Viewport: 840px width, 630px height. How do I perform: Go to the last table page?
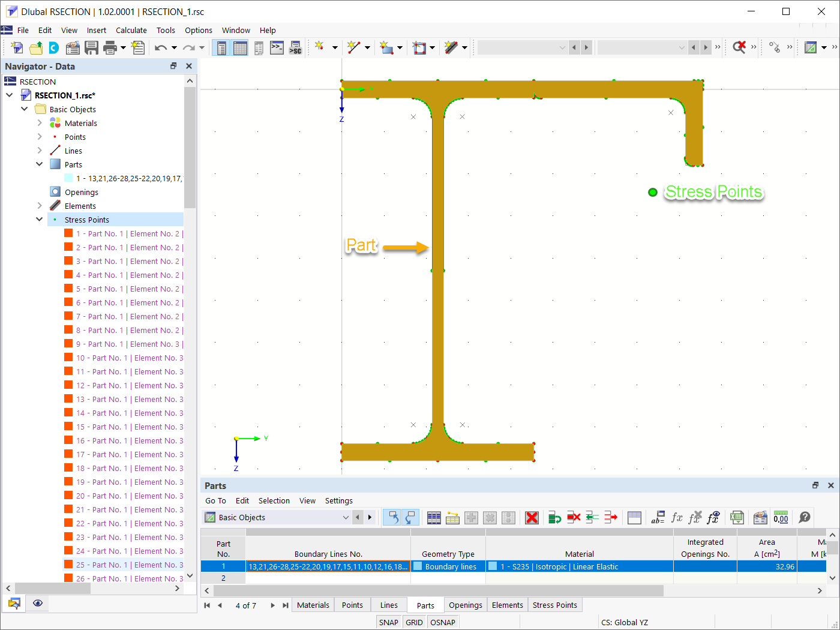point(286,605)
